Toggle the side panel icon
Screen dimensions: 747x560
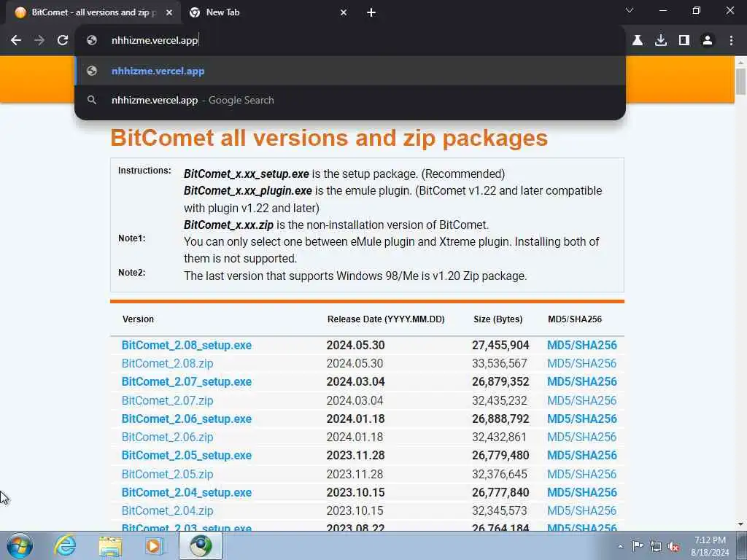coord(684,40)
